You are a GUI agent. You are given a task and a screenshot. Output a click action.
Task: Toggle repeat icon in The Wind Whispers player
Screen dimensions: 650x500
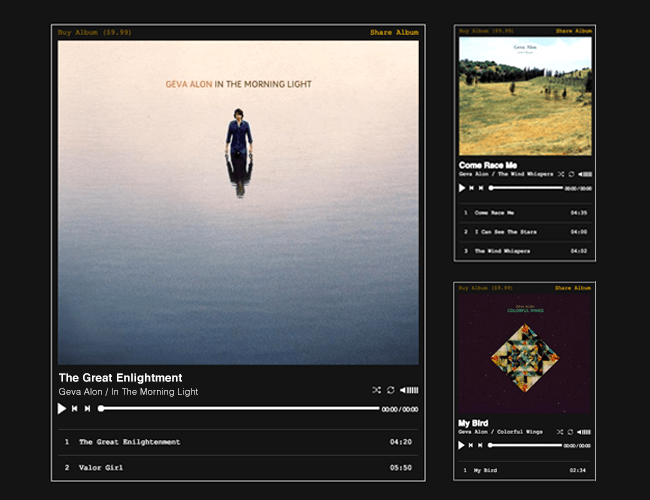coord(571,174)
